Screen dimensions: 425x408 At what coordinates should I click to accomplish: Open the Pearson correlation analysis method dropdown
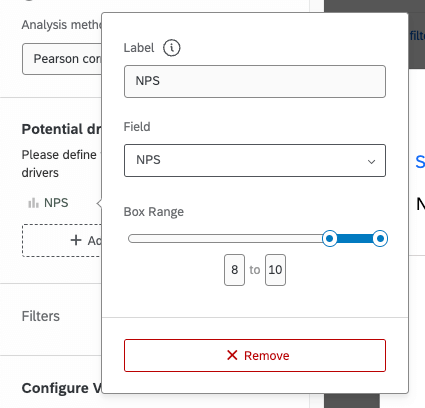[62, 59]
